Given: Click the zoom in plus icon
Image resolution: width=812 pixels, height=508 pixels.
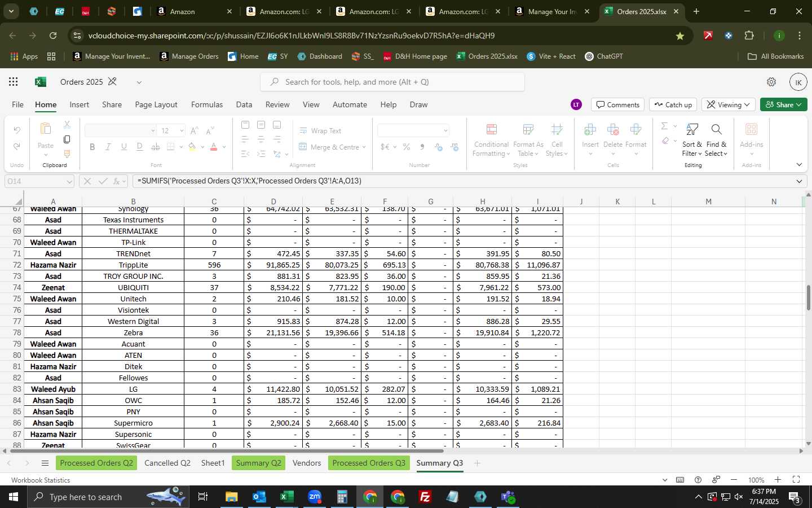Looking at the screenshot, I should click(778, 480).
